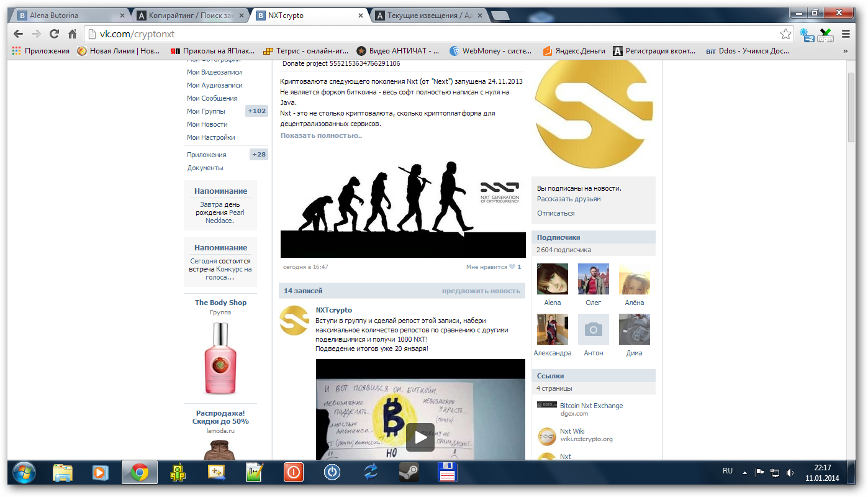The height and width of the screenshot is (497, 868).
Task: Click предложить новость link
Action: point(481,291)
